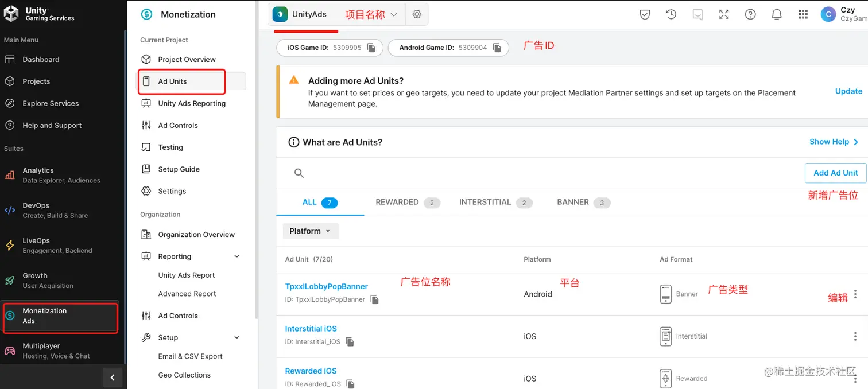The image size is (868, 389).
Task: Open Rewarded iOS ad unit
Action: tap(311, 371)
